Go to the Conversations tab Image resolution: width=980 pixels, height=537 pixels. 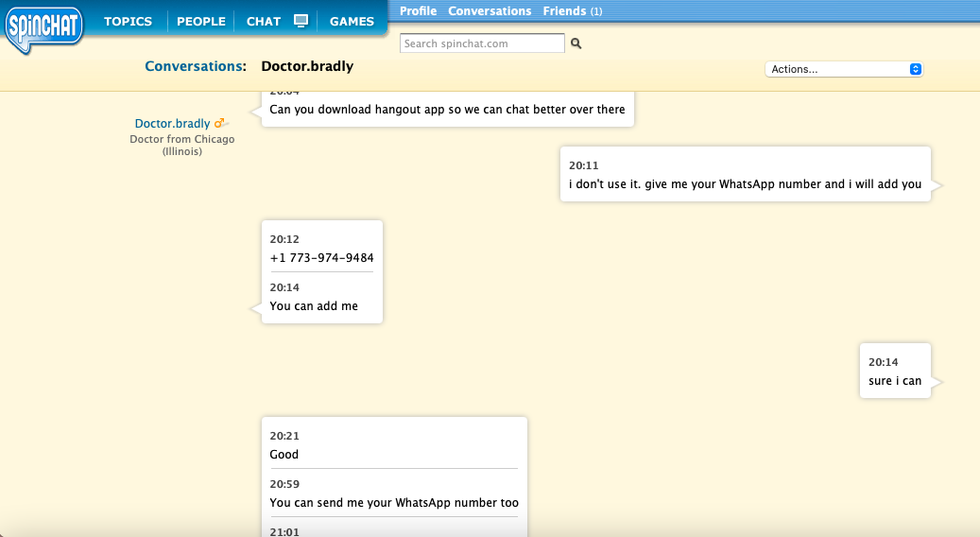coord(490,11)
